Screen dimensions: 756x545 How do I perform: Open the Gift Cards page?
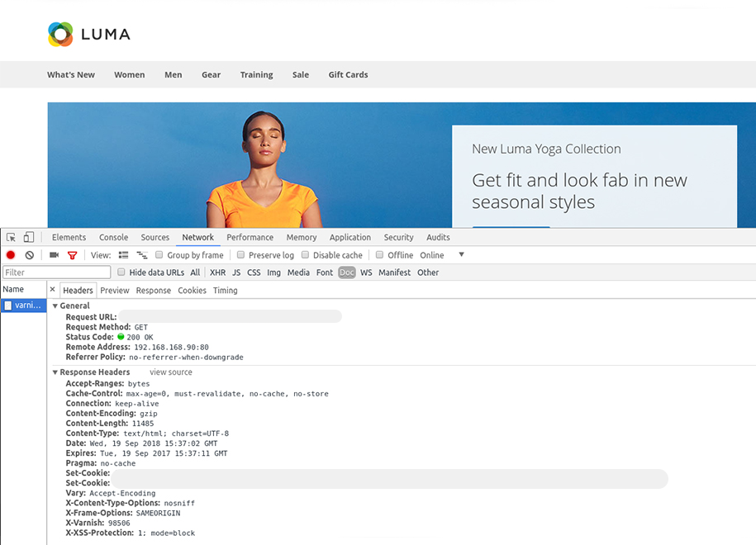click(x=348, y=74)
